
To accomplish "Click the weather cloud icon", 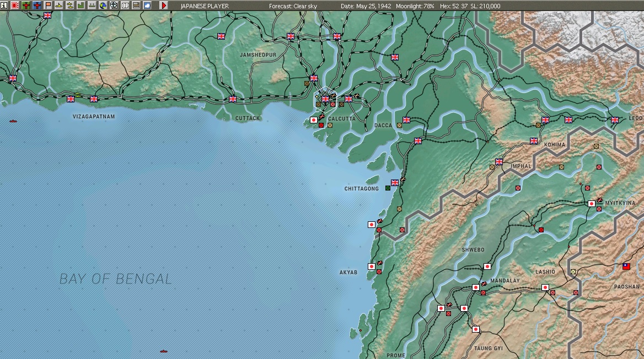I will 147,6.
